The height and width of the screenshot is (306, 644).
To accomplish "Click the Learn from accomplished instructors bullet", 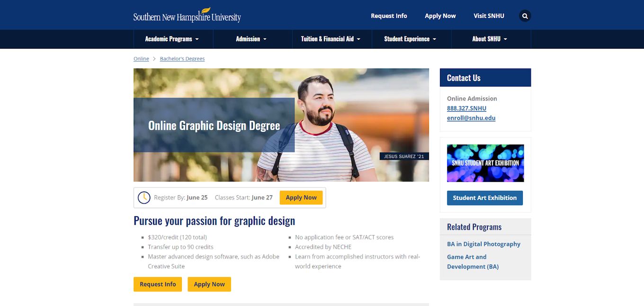I will [x=358, y=261].
